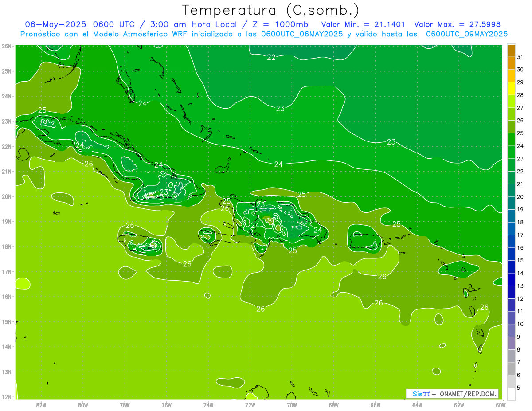Click the '26N' latitude axis label
The height and width of the screenshot is (411, 532).
(7, 46)
